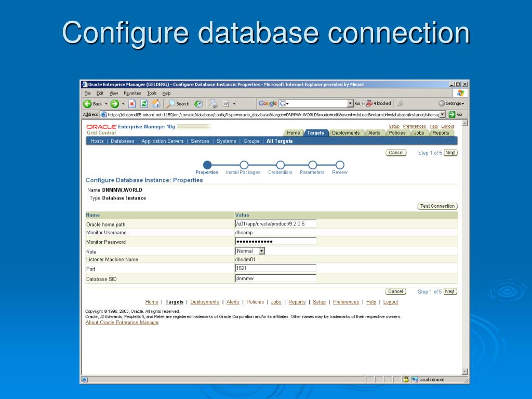
Task: Open the Role dropdown
Action: click(x=261, y=251)
